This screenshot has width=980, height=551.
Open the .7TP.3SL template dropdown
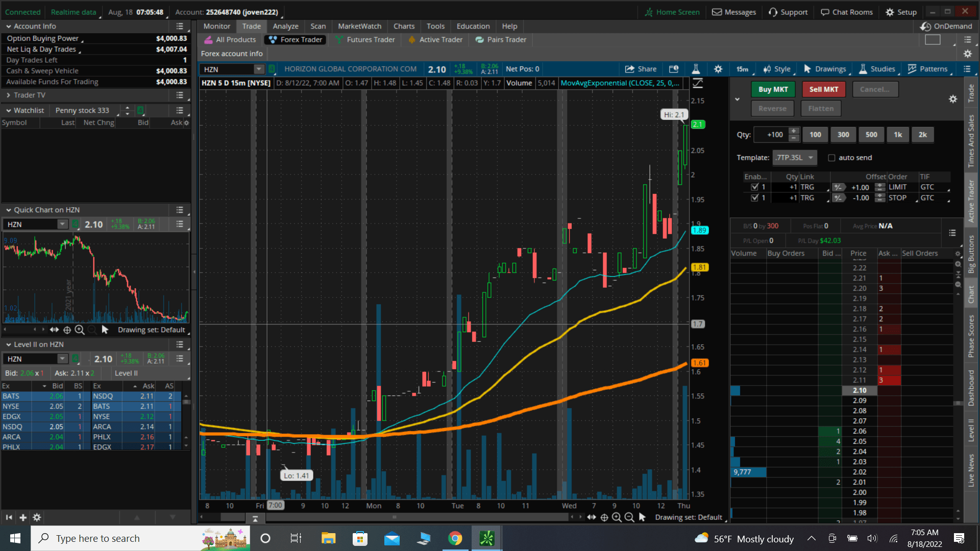pos(794,158)
